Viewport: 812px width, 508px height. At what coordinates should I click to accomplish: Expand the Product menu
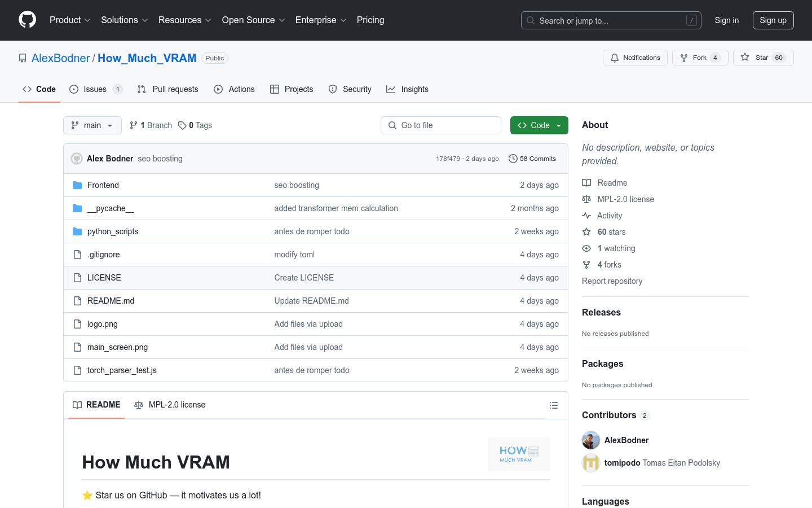click(70, 20)
